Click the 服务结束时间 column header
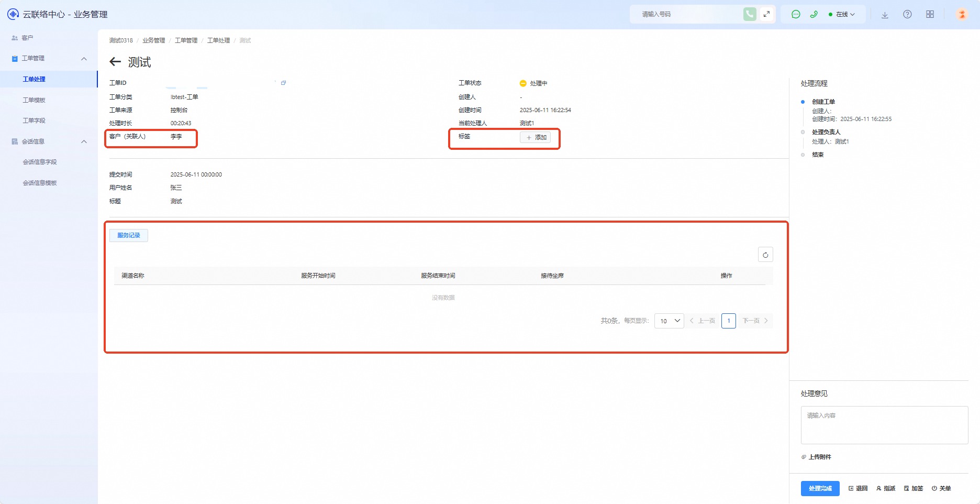980x504 pixels. click(x=438, y=276)
